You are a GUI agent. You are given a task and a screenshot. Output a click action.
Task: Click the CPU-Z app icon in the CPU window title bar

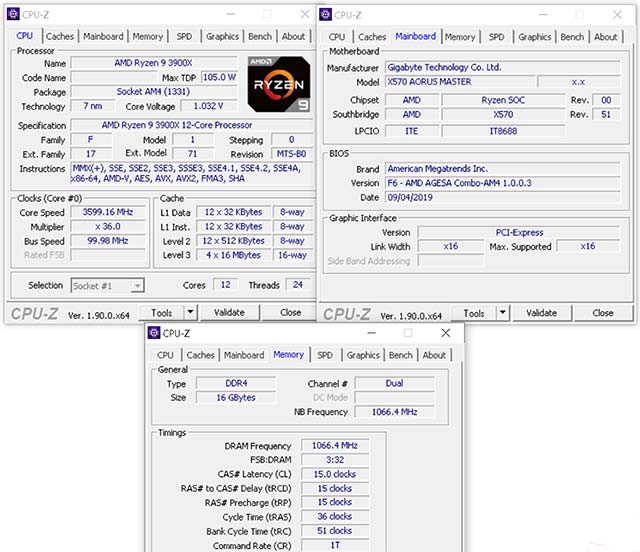click(13, 14)
